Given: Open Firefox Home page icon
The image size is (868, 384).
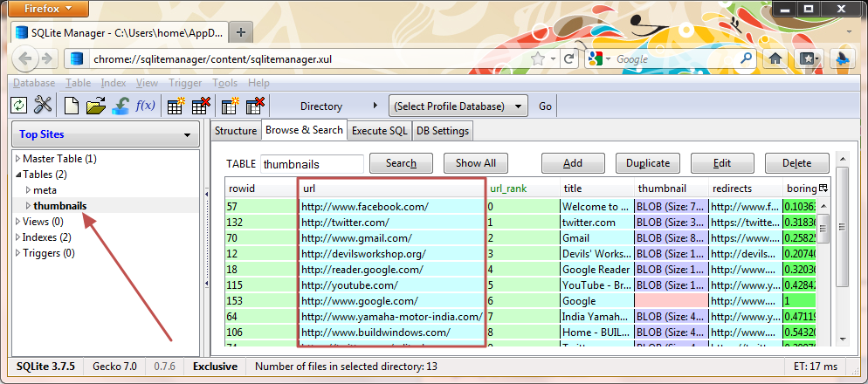Looking at the screenshot, I should 775,58.
